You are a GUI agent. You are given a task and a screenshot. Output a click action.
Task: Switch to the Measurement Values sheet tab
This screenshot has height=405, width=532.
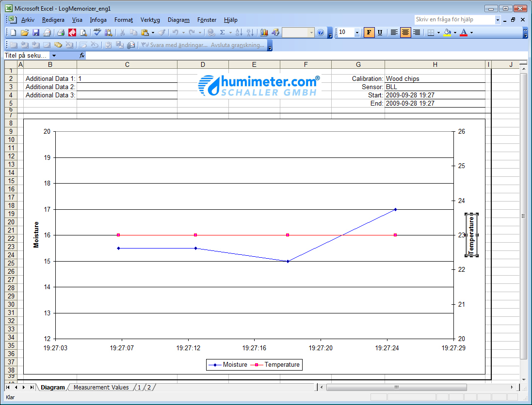[101, 388]
